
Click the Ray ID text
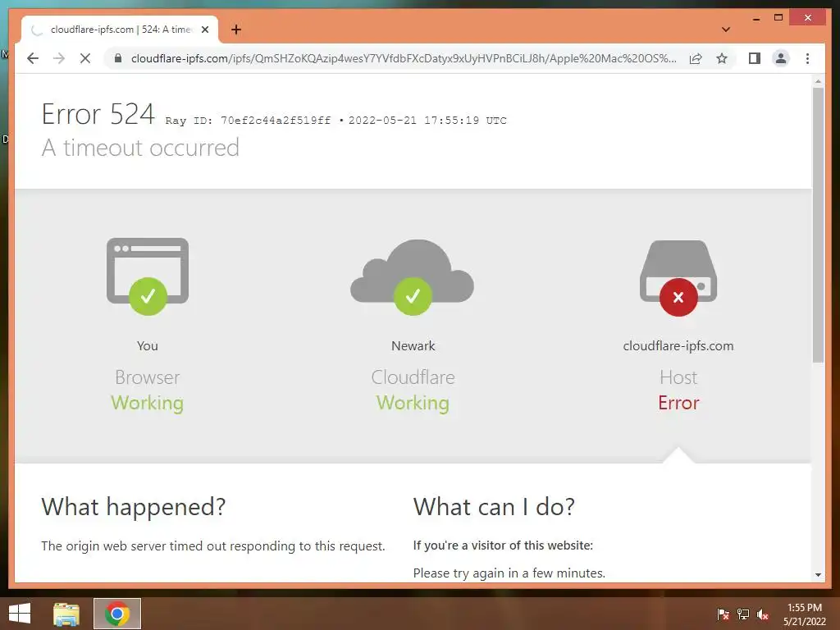[248, 121]
